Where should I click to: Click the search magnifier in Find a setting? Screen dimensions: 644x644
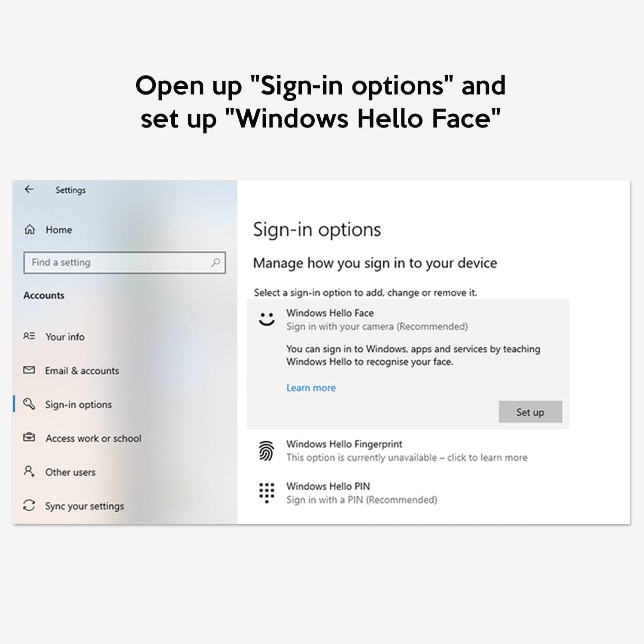coord(216,262)
